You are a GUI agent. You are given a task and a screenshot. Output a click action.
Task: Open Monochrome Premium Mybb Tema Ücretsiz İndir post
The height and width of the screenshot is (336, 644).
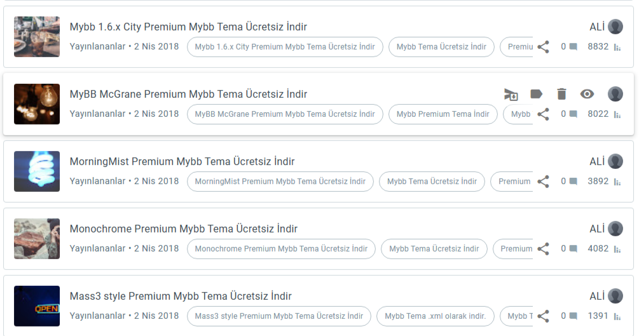point(183,229)
